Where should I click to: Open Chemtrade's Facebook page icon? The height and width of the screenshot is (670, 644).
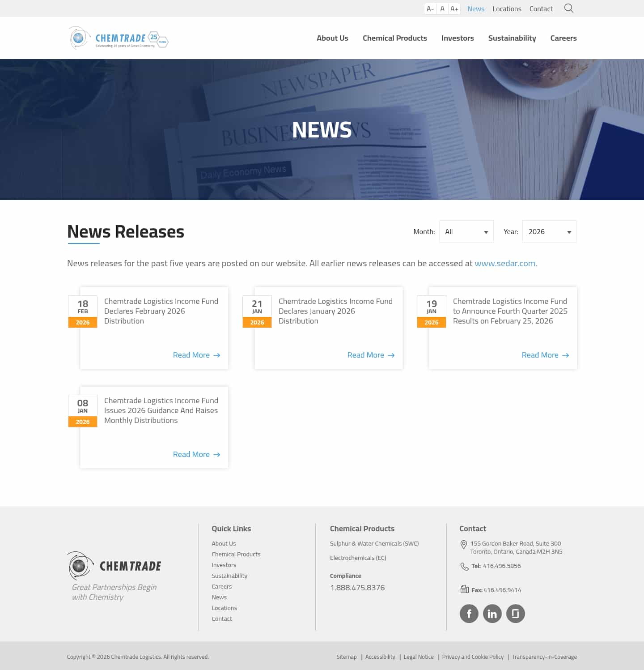(x=469, y=614)
